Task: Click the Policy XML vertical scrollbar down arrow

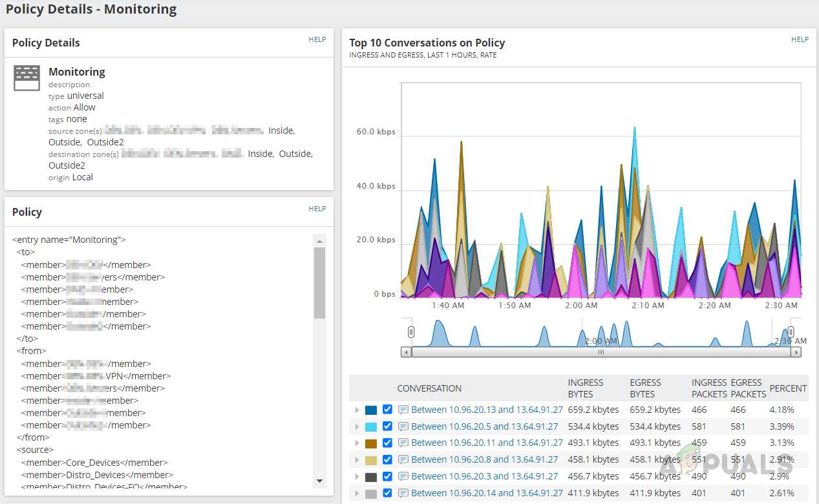Action: coord(320,481)
